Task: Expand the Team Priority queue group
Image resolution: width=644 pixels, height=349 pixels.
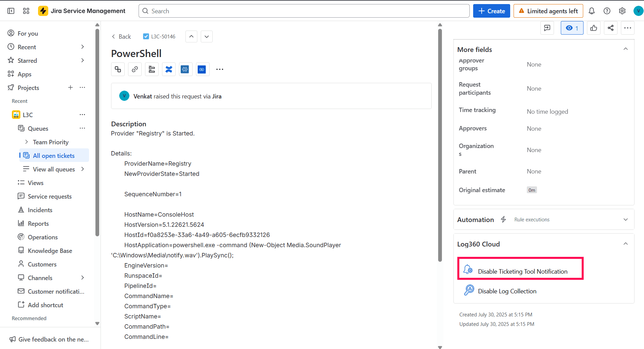Action: pos(27,142)
